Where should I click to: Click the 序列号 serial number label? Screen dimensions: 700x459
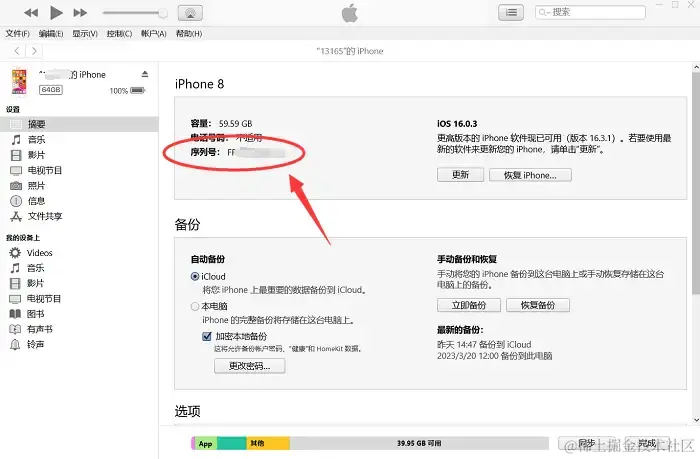[205, 152]
